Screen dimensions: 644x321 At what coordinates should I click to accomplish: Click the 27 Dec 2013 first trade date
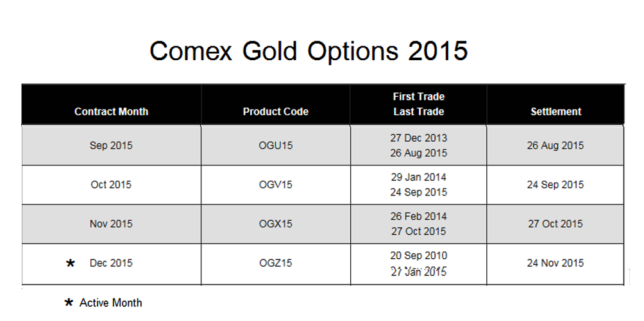click(418, 138)
